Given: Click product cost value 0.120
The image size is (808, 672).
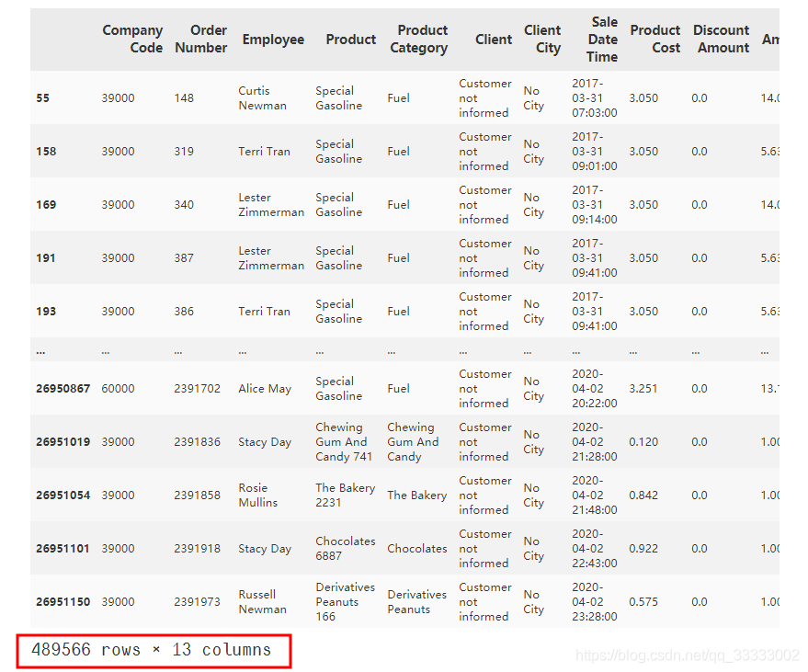Looking at the screenshot, I should coord(643,442).
